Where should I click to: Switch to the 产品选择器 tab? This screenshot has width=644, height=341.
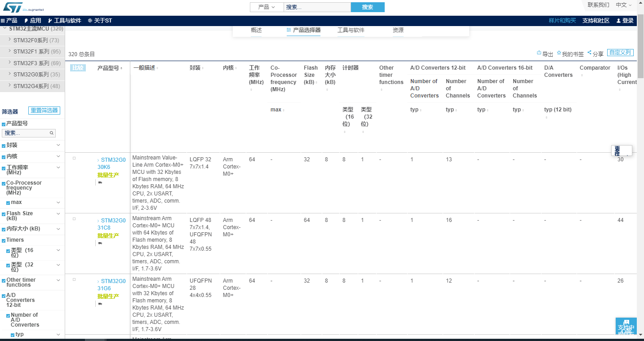[x=304, y=30]
